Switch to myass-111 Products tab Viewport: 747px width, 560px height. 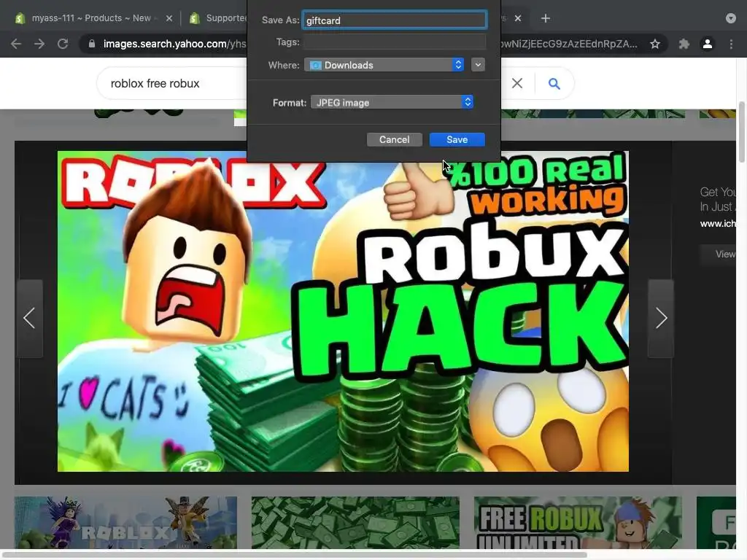(90, 18)
